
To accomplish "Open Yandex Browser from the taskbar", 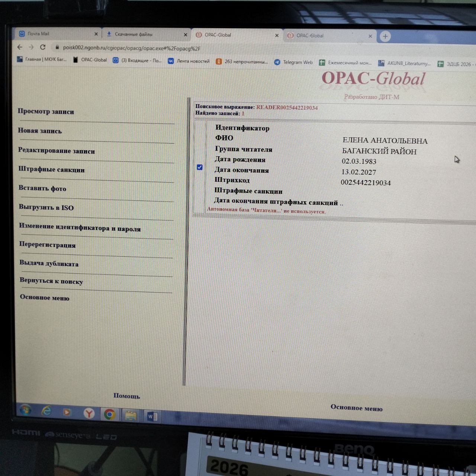I will click(89, 414).
